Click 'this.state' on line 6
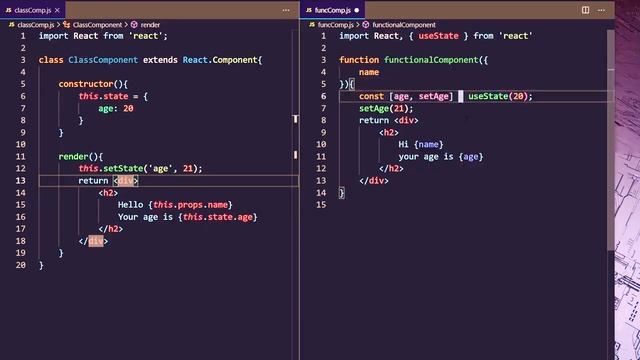Viewport: 640px width, 360px height. pyautogui.click(x=103, y=96)
